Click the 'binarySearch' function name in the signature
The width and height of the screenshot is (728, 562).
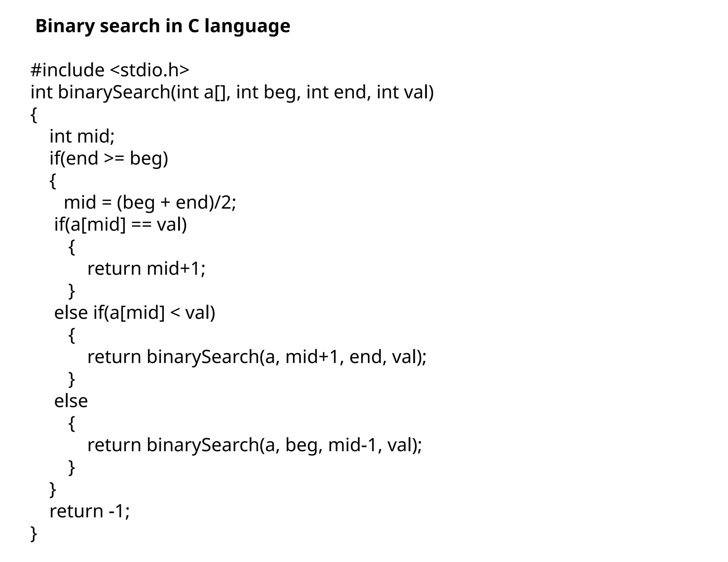(114, 92)
